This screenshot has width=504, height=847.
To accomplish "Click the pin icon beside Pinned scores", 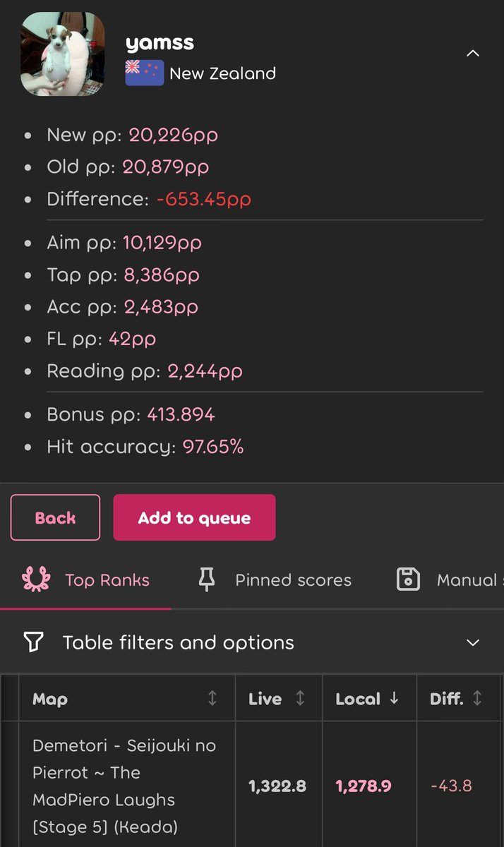I will (206, 580).
